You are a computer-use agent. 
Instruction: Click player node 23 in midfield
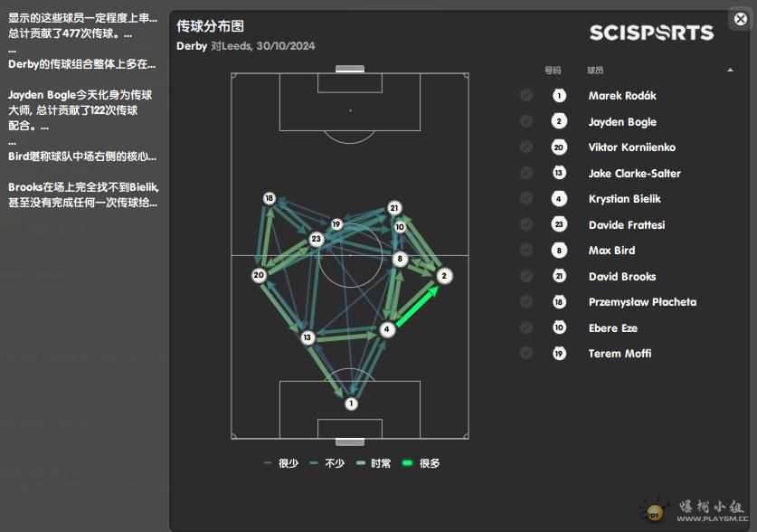click(316, 239)
